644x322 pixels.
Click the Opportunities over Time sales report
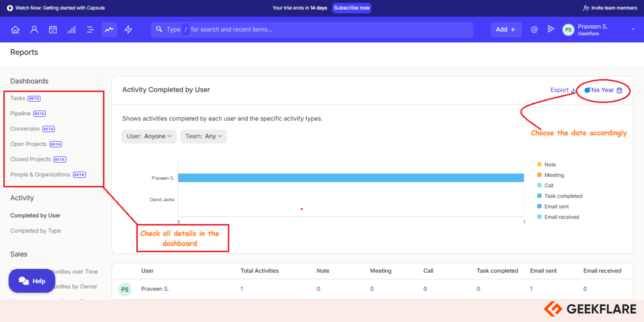[76, 272]
